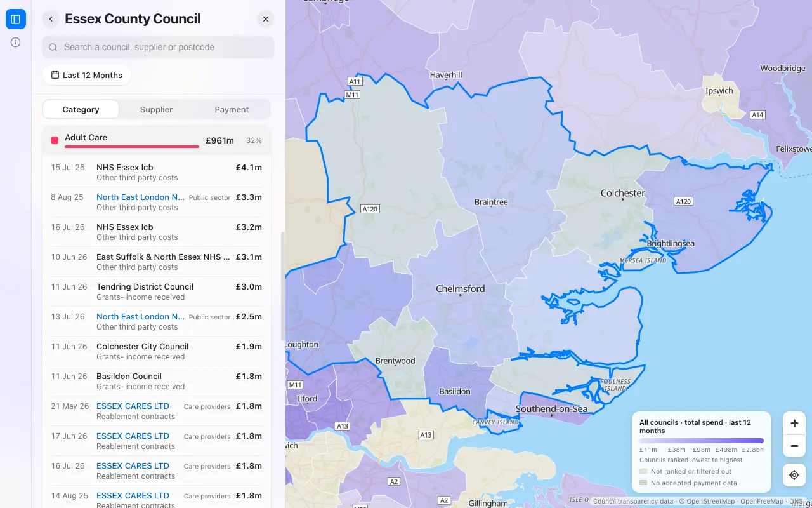This screenshot has height=508, width=812.
Task: Zoom in the map with plus button
Action: click(794, 423)
